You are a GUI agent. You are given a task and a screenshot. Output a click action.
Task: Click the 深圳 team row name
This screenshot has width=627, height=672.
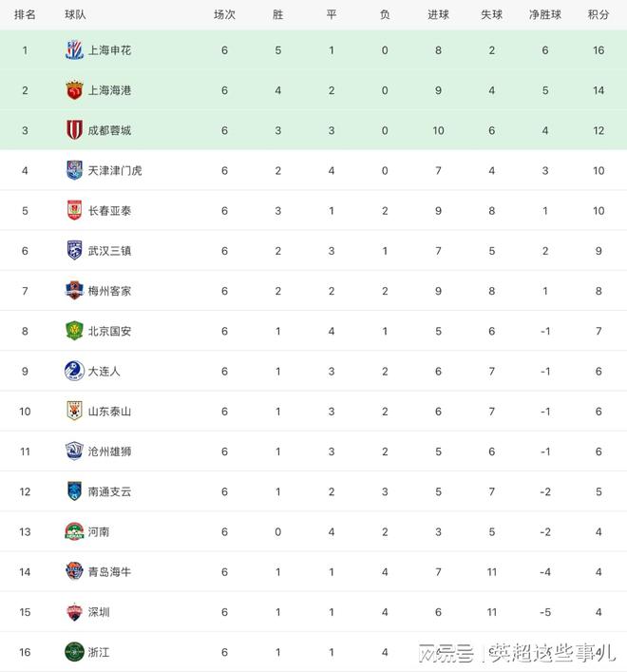(99, 612)
